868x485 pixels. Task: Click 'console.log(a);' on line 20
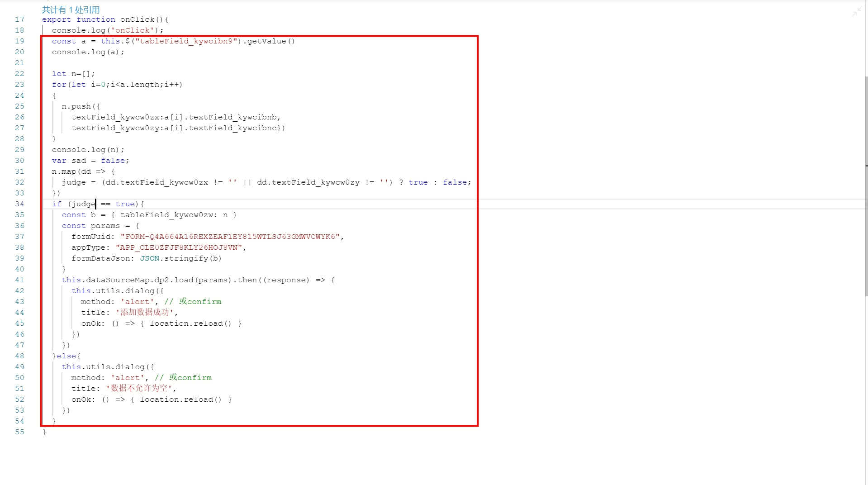88,52
